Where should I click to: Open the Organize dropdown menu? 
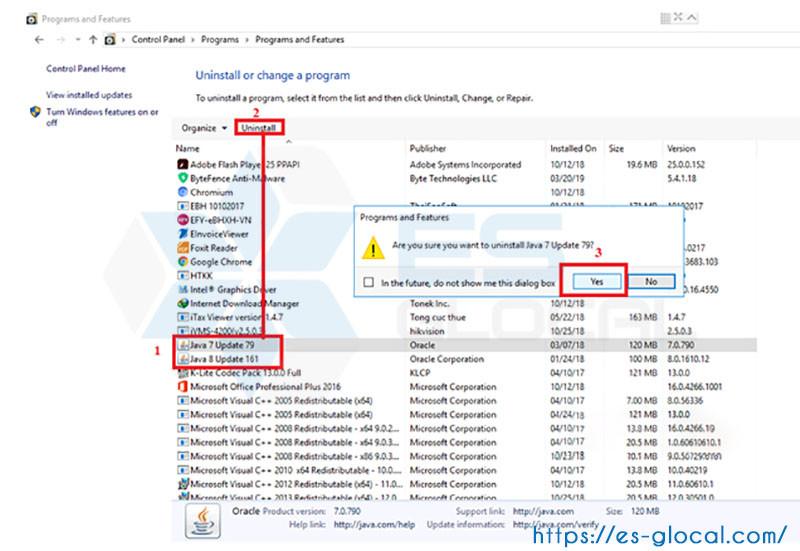tap(204, 128)
